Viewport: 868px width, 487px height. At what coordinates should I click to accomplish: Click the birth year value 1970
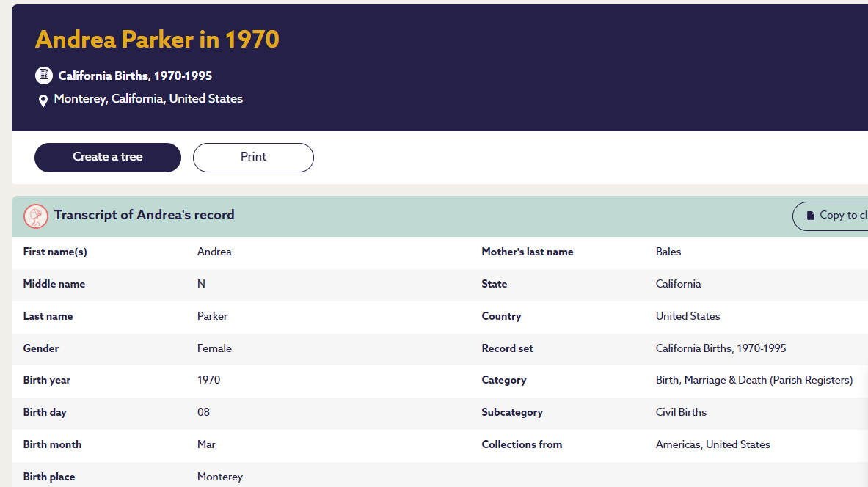click(x=208, y=380)
